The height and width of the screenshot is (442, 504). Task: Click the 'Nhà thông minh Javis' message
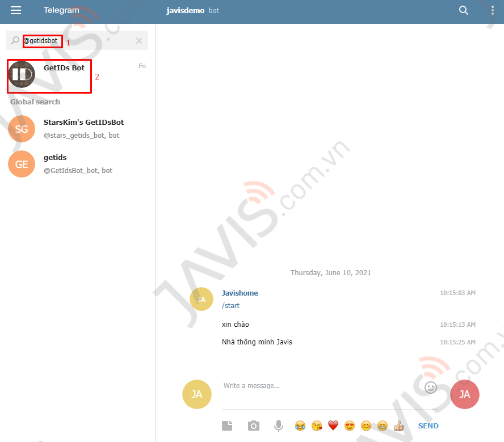(x=257, y=342)
